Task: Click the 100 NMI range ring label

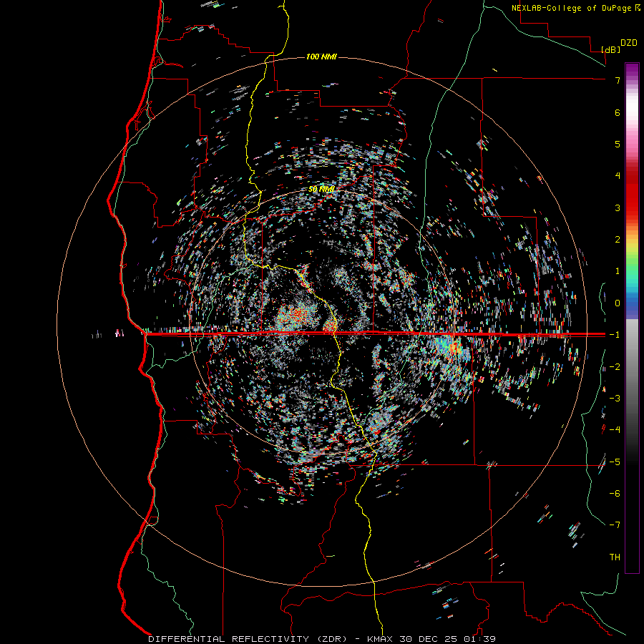Action: (x=321, y=57)
